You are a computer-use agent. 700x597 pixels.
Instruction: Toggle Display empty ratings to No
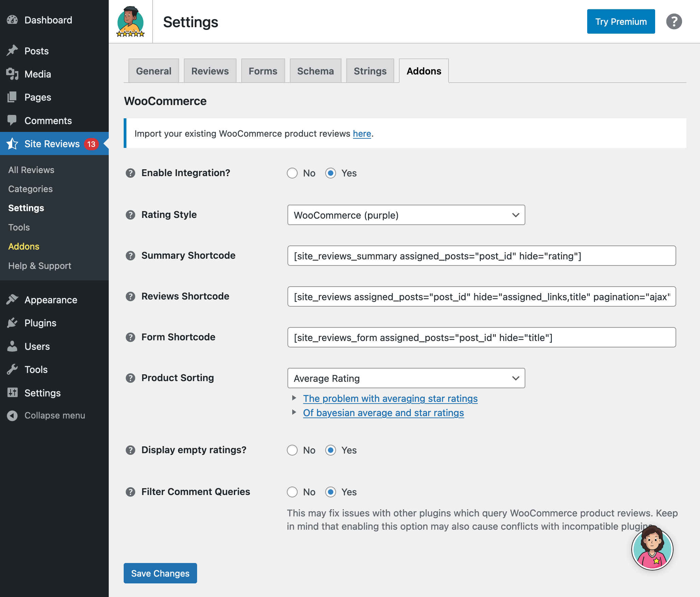(292, 450)
